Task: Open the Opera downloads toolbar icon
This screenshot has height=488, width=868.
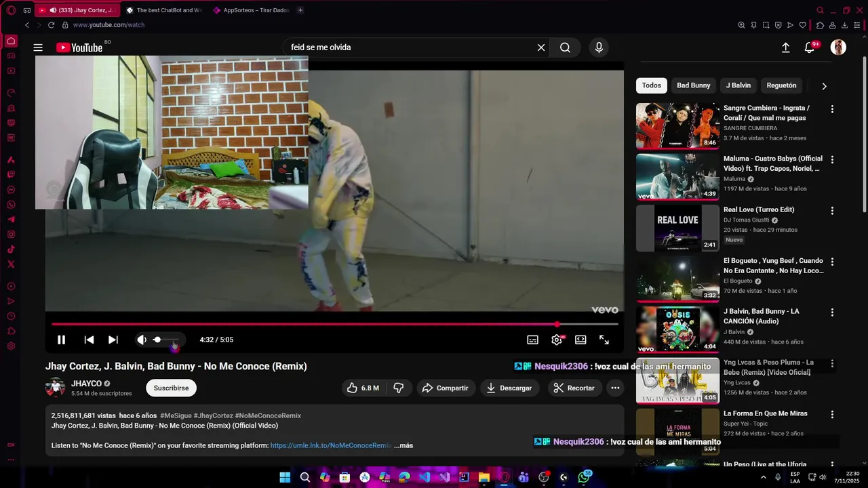Action: (845, 25)
